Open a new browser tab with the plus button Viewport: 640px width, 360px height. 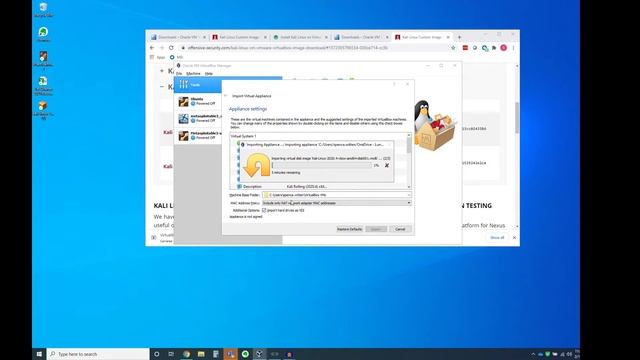pyautogui.click(x=459, y=37)
